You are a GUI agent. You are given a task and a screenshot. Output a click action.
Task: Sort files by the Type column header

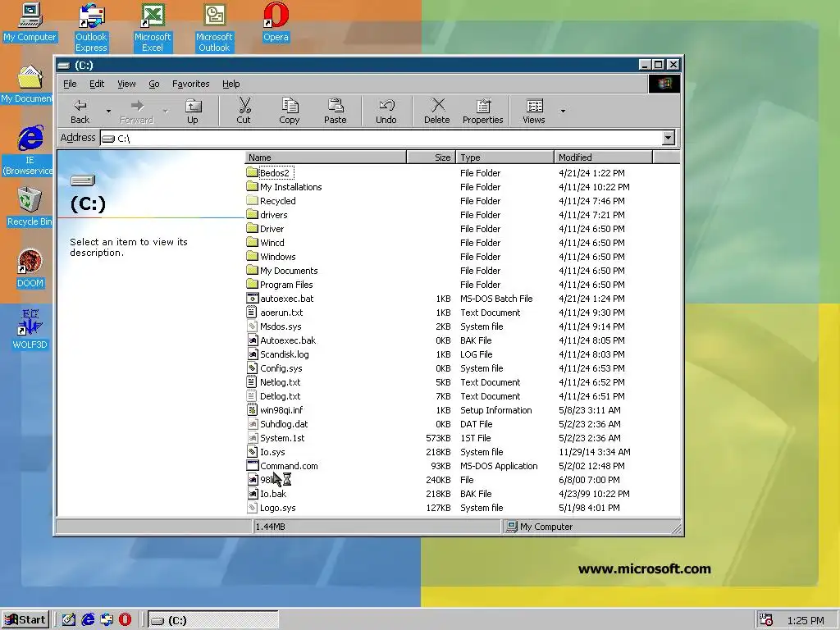pyautogui.click(x=504, y=157)
